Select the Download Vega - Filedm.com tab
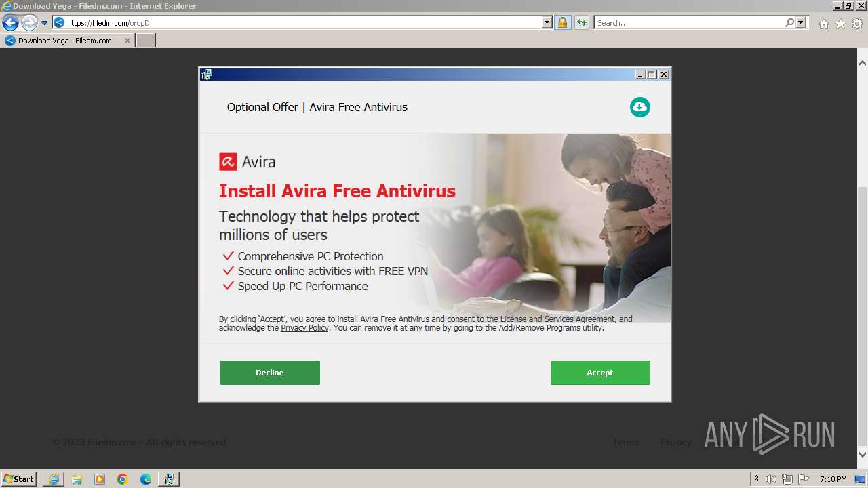This screenshot has height=488, width=868. (x=65, y=41)
